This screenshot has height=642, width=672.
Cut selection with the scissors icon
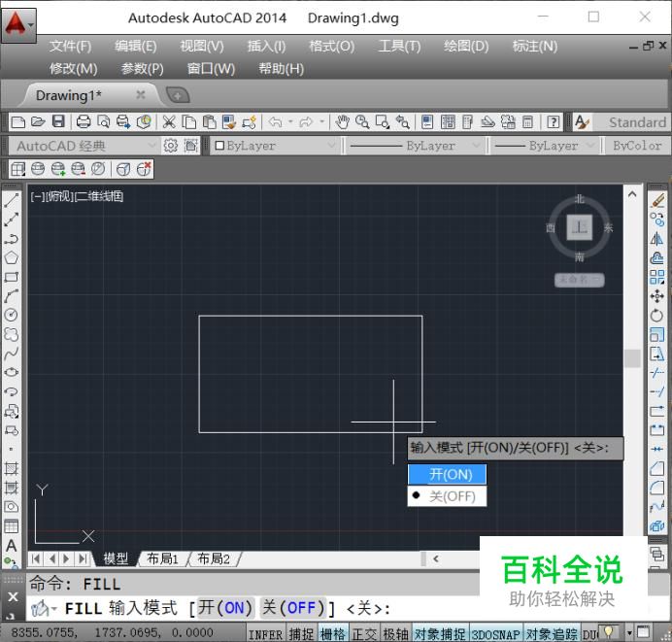(x=169, y=122)
